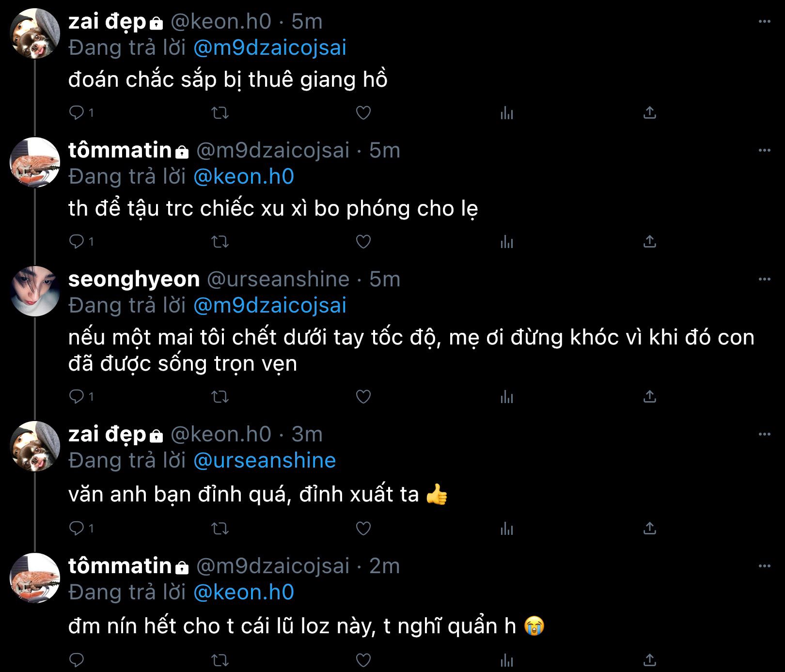
Task: Like the last tweet by tômmatin
Action: click(363, 660)
